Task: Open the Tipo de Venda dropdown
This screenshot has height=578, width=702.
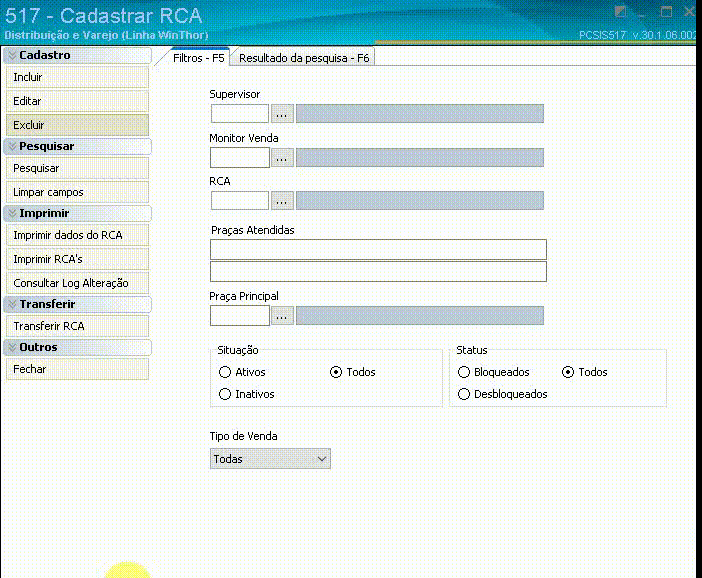Action: pos(270,459)
